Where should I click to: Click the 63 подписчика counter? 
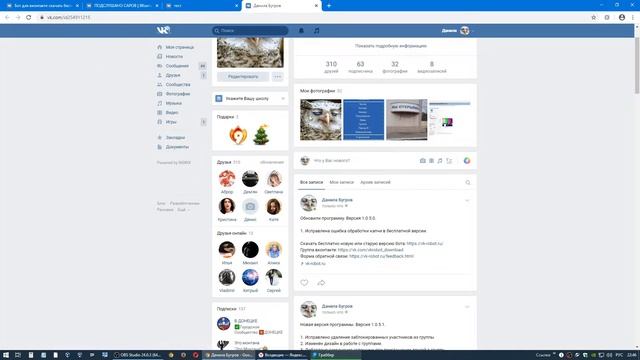(360, 67)
